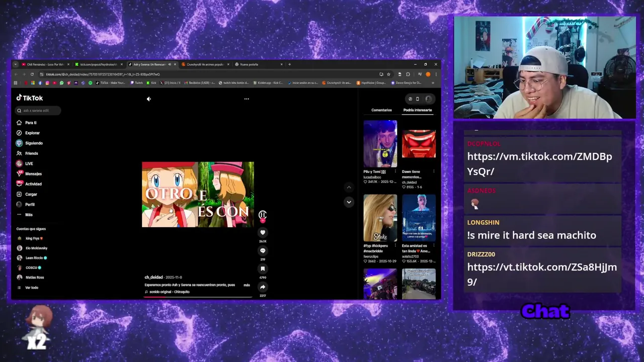The image size is (644, 362).
Task: Share the video with the arrow icon
Action: 263,287
